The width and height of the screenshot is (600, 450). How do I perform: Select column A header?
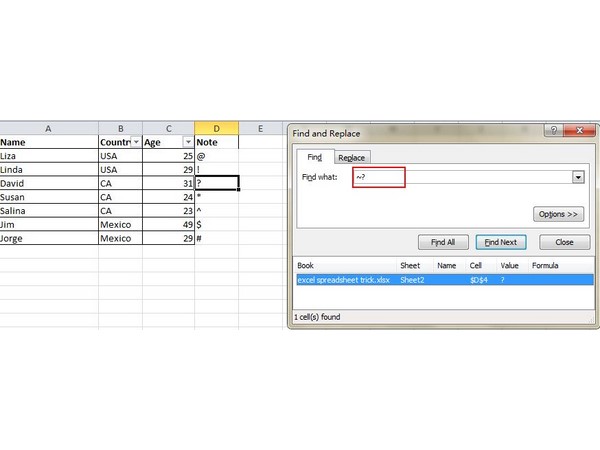(x=49, y=129)
